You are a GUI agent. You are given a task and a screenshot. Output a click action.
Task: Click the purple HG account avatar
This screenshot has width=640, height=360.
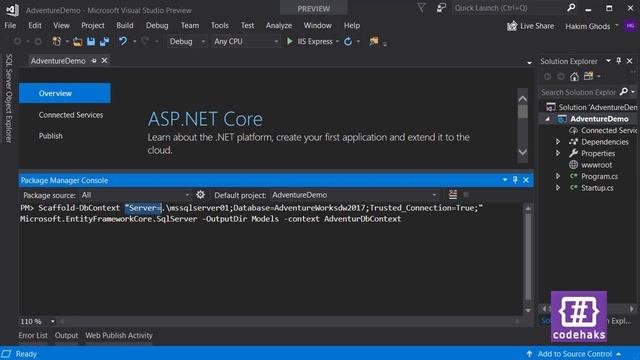630,26
